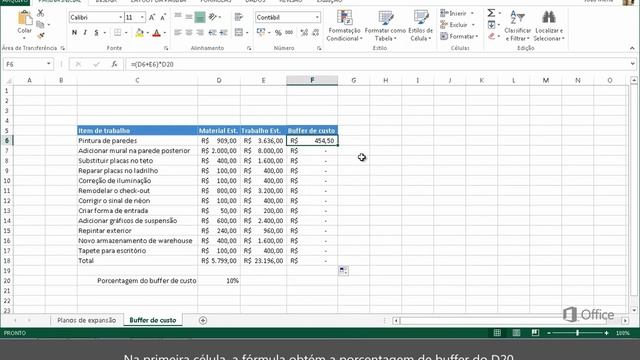Collapse the ribbon with the chevron
Image resolution: width=640 pixels, height=360 pixels.
pos(632,48)
